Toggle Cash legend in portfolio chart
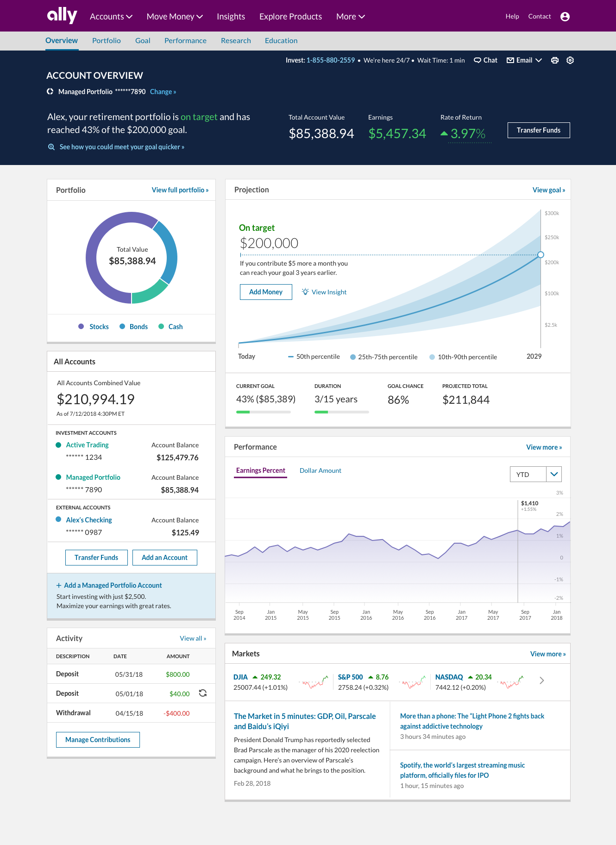 tap(171, 327)
